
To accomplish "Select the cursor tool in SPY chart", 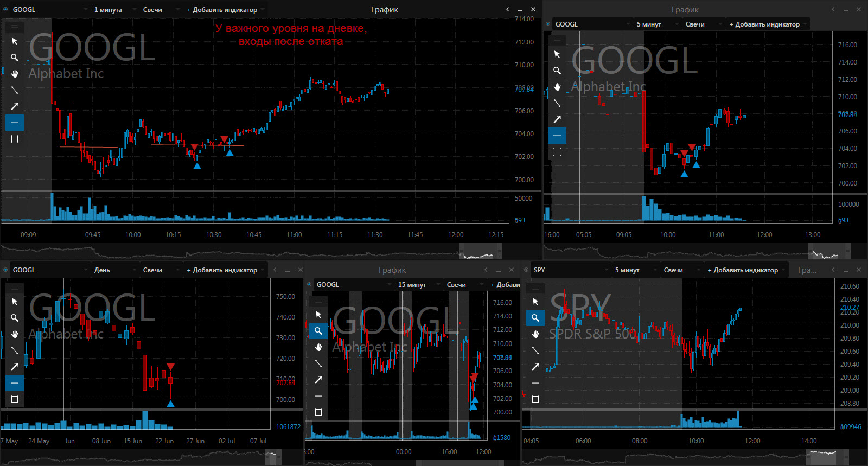I will [x=535, y=302].
